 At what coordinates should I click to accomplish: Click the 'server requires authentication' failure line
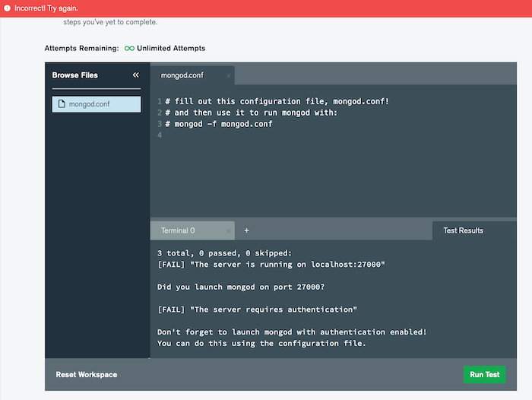(x=257, y=310)
